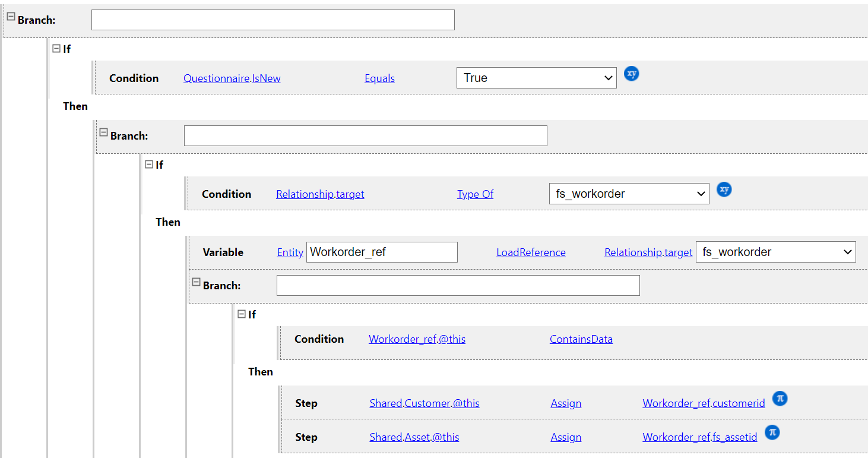Collapse the If block containing Workorder_ref ContainsData

[242, 314]
